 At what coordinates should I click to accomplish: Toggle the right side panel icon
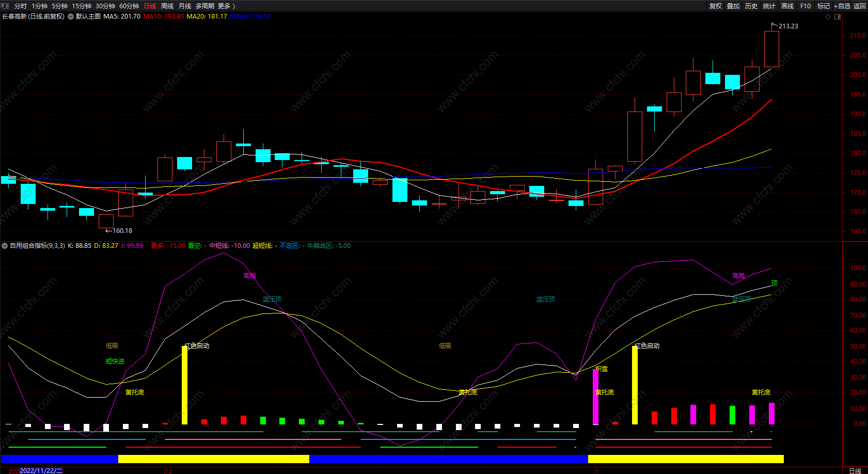pyautogui.click(x=838, y=17)
